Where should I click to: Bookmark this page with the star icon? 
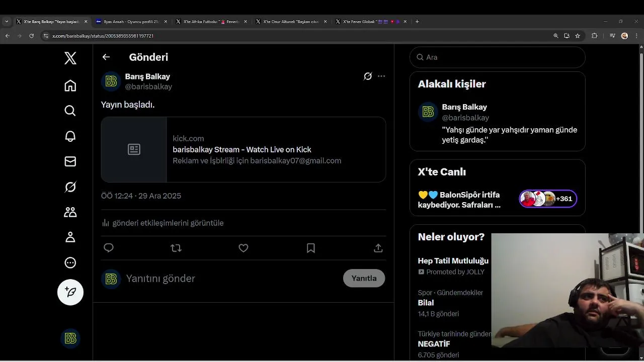pos(578,36)
